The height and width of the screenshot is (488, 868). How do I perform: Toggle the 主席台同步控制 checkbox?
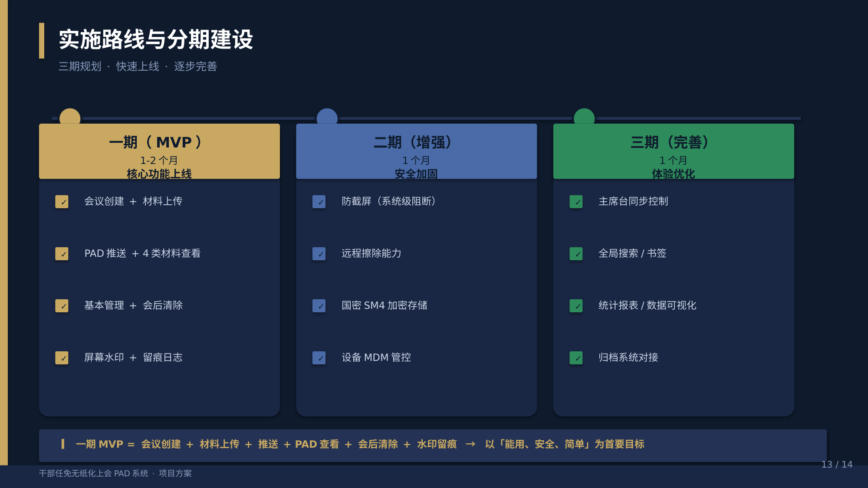[x=576, y=202]
